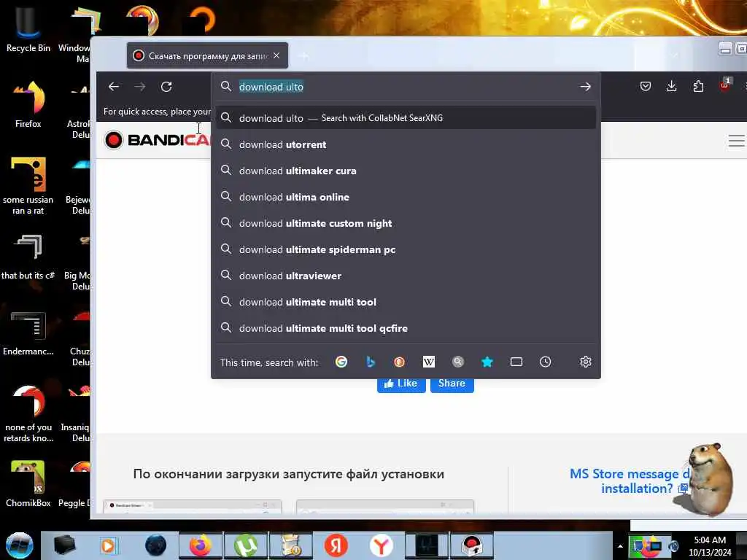
Task: Search bookmarks using the star icon
Action: click(487, 362)
